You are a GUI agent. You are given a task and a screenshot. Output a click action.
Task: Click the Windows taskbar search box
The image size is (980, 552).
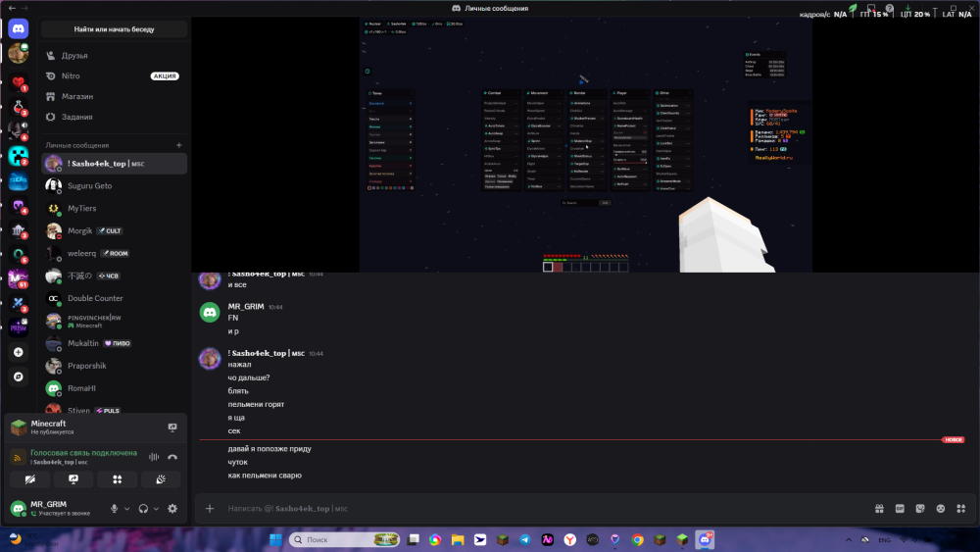[x=344, y=540]
